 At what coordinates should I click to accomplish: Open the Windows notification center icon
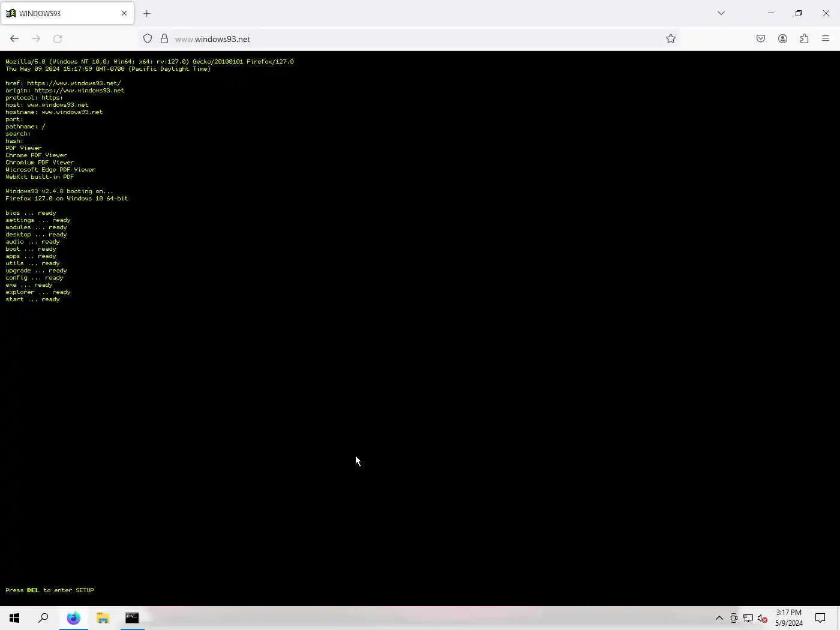coord(820,618)
